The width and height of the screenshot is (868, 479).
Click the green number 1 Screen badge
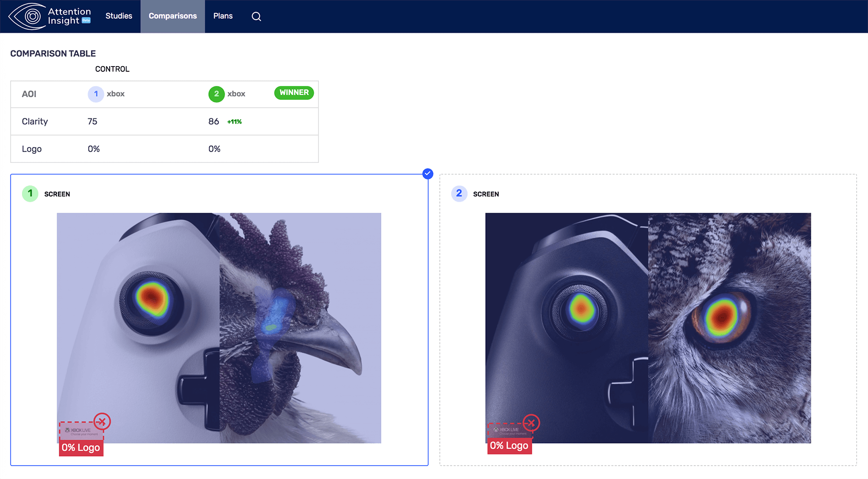coord(30,194)
